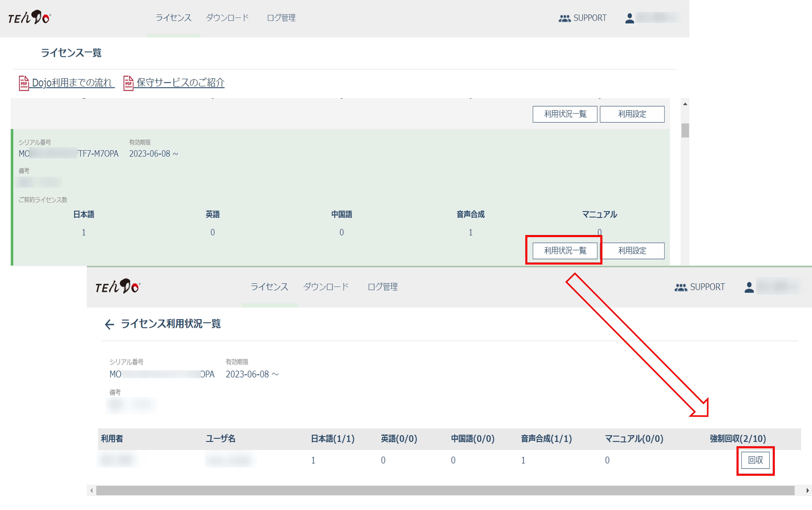
Task: Open the SUPPORT link in the top header
Action: click(x=590, y=18)
